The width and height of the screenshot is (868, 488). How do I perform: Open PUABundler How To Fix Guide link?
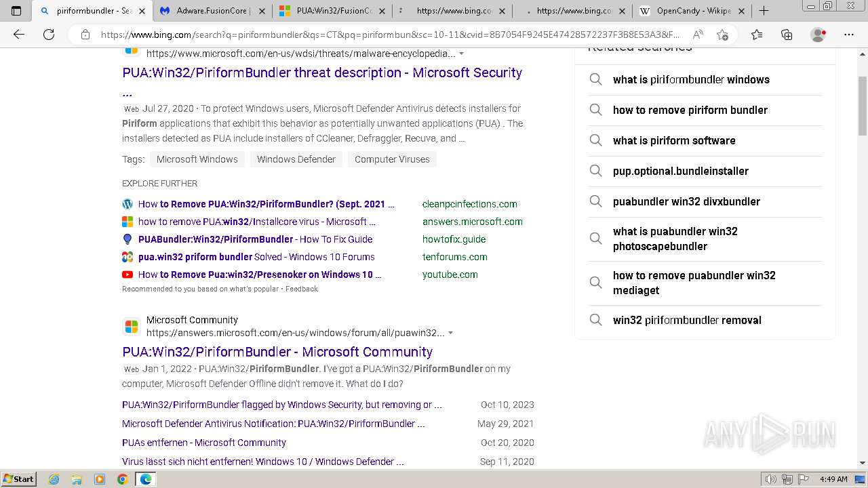click(255, 239)
